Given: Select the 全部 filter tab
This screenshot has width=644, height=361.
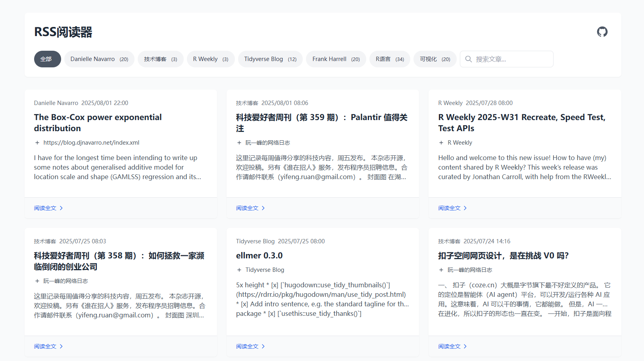Looking at the screenshot, I should (48, 59).
